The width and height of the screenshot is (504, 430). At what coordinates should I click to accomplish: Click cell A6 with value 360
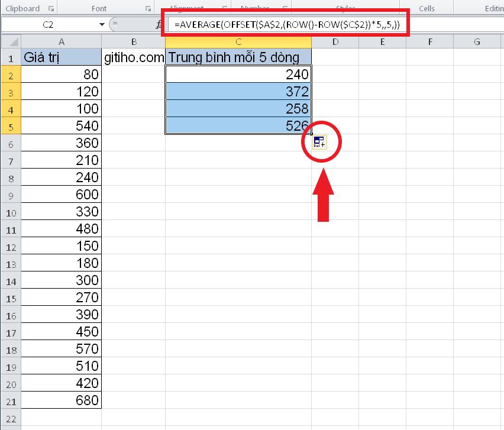(x=62, y=143)
